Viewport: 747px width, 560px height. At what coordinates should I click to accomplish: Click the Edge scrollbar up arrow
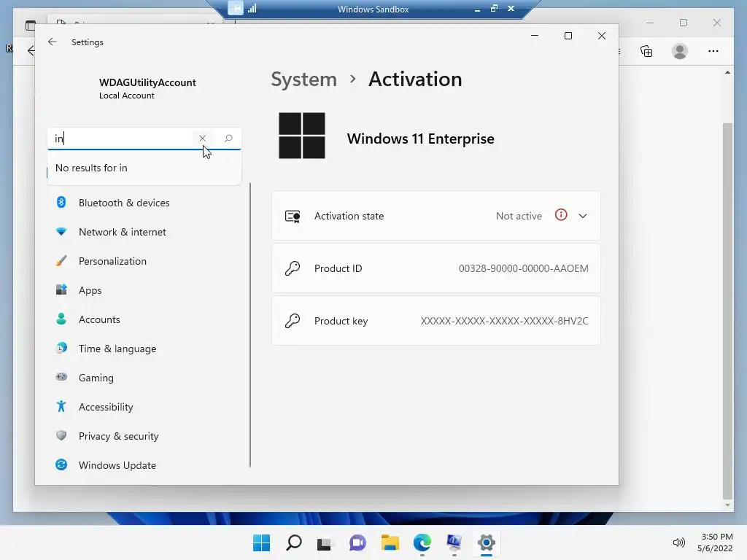coord(727,72)
